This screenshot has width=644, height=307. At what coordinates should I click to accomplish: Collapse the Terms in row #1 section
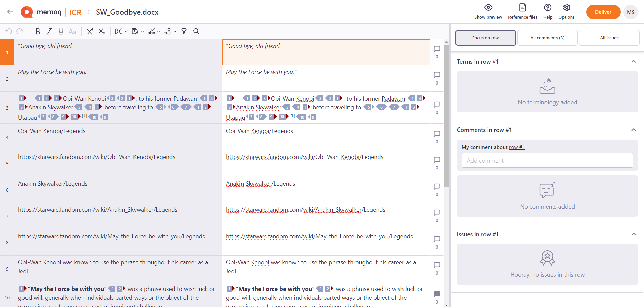point(634,61)
